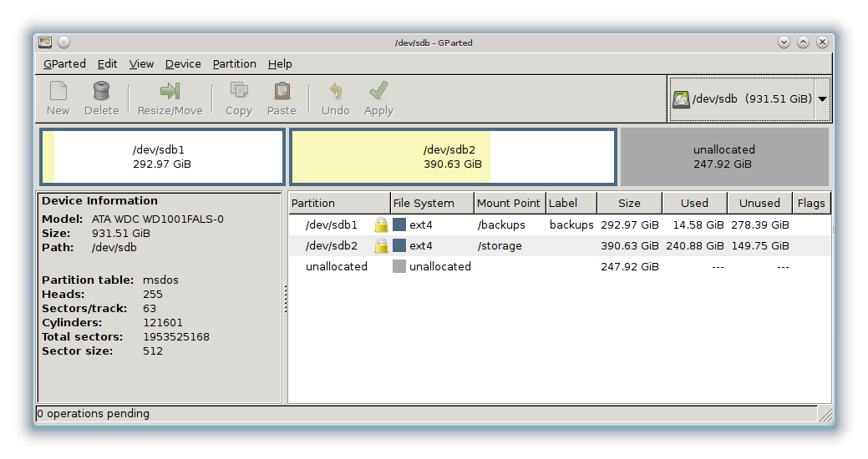The height and width of the screenshot is (459, 868).
Task: Sort by the Size column header
Action: pyautogui.click(x=629, y=203)
